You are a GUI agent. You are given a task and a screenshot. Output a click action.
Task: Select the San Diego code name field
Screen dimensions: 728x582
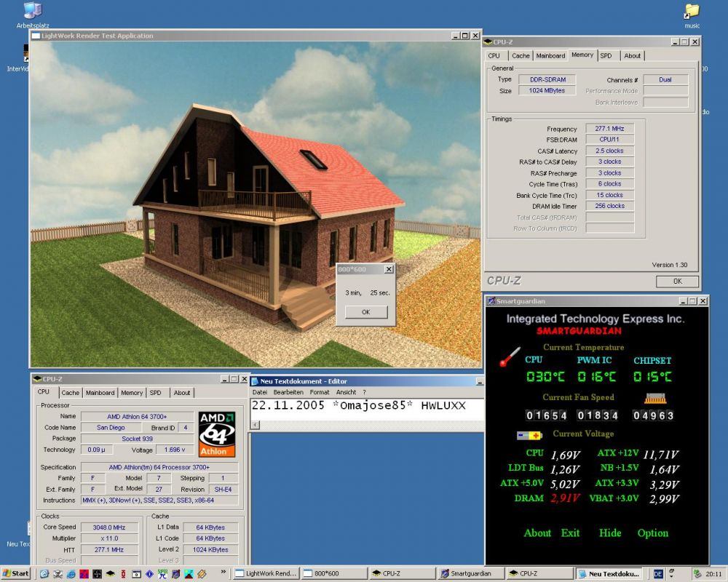111,428
